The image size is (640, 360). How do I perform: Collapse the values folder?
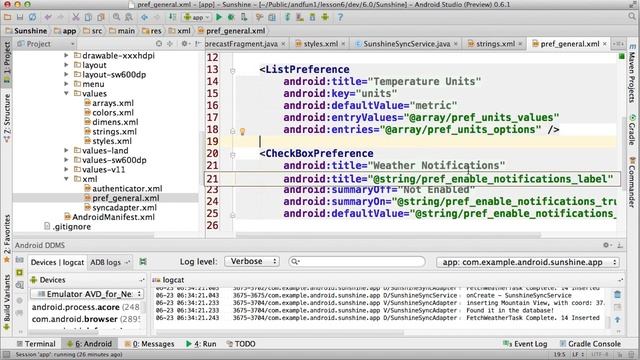66,93
